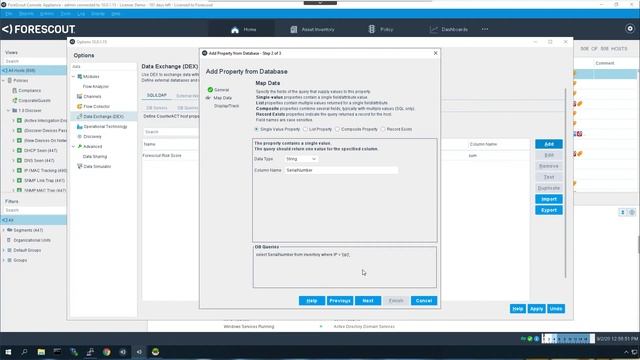Open the Policy tab icon

[x=371, y=29]
